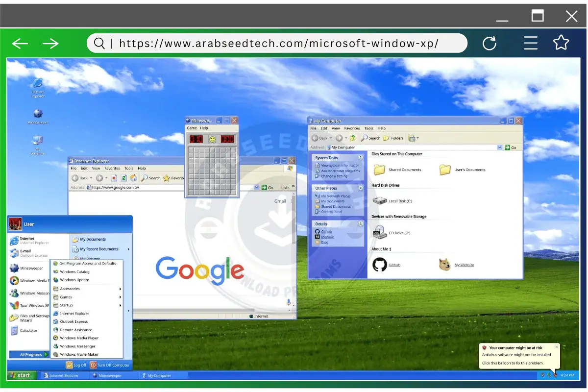Collapse the Other Places panel
Viewport: 588px width, 392px height.
point(361,188)
